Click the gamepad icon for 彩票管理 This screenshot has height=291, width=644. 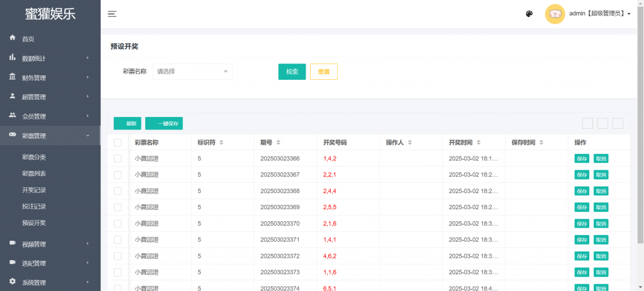pos(13,135)
